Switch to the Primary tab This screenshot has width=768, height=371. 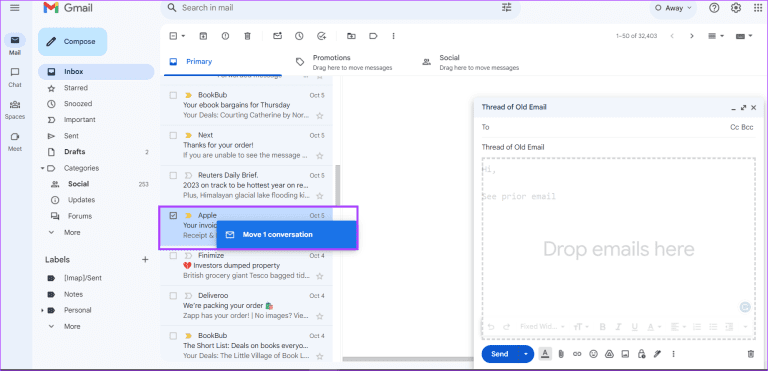223,62
